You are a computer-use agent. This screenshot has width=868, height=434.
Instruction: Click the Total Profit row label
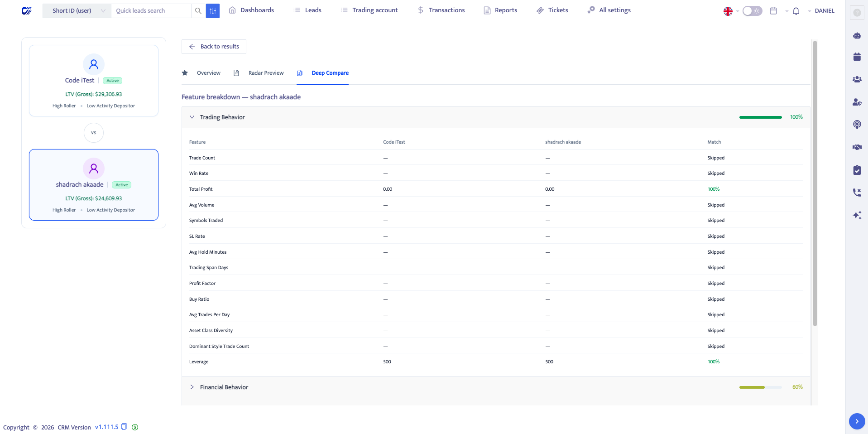coord(201,189)
